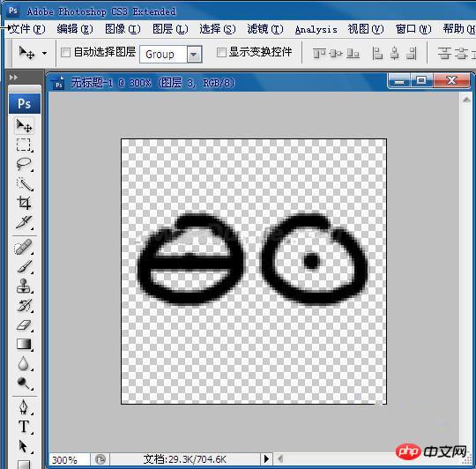
Task: Choose the Crop tool
Action: 24,203
